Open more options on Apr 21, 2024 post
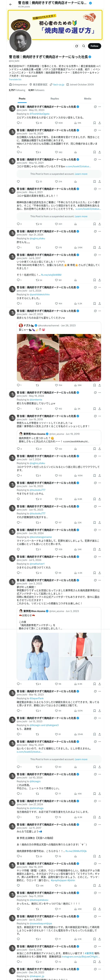This screenshot has width=110, height=980. [100, 231]
